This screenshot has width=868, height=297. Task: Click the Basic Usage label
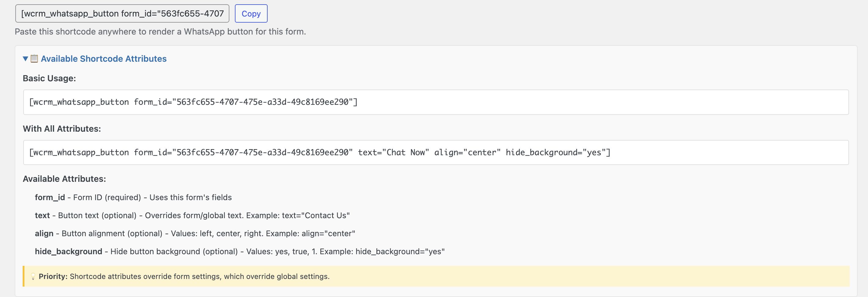pos(49,79)
